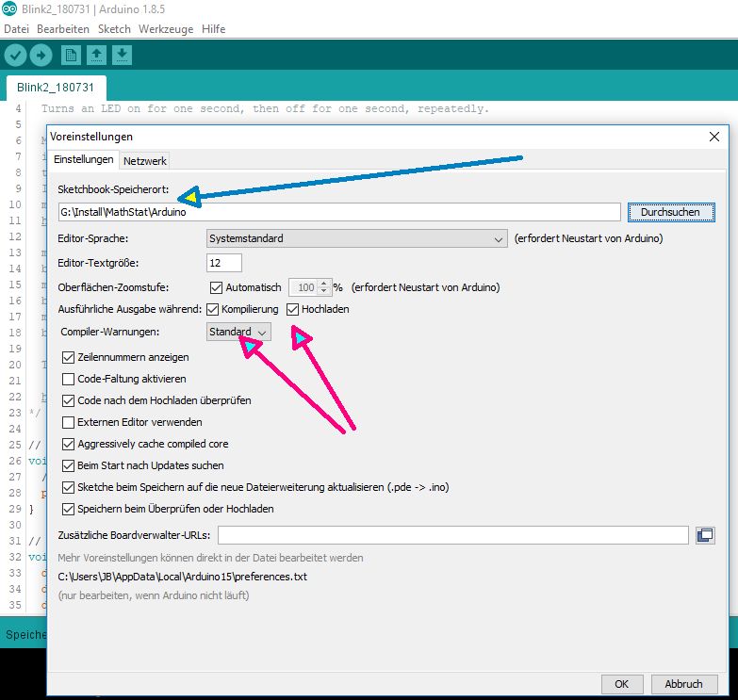Open the Hilfe menu
The height and width of the screenshot is (700, 738).
click(214, 29)
